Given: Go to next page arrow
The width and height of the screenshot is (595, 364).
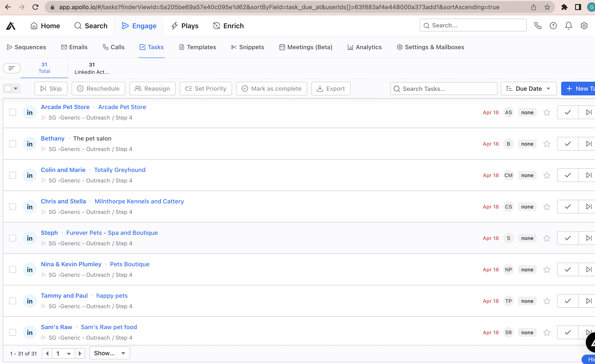Looking at the screenshot, I should click(x=80, y=354).
